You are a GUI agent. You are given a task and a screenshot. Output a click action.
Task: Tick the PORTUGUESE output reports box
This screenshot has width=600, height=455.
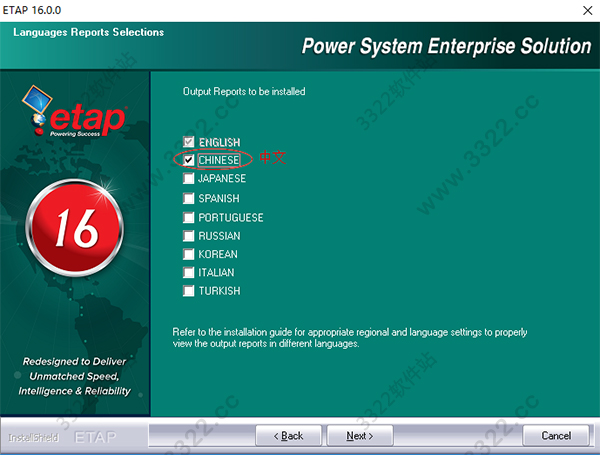click(x=188, y=217)
